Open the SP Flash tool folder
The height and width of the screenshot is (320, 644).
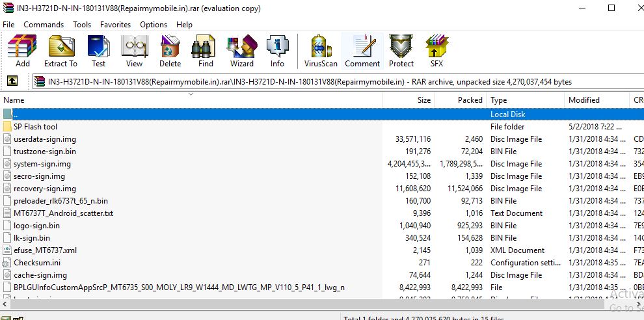(x=35, y=127)
